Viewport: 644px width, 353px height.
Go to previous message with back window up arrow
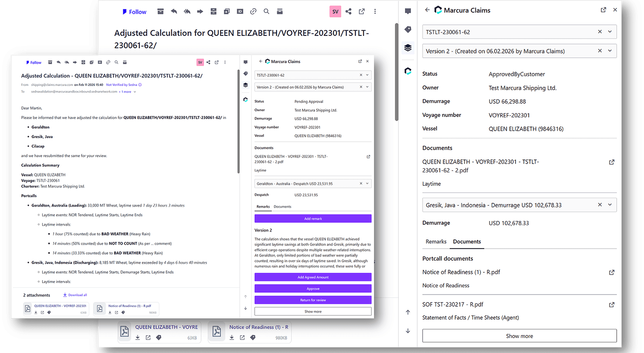click(x=408, y=312)
